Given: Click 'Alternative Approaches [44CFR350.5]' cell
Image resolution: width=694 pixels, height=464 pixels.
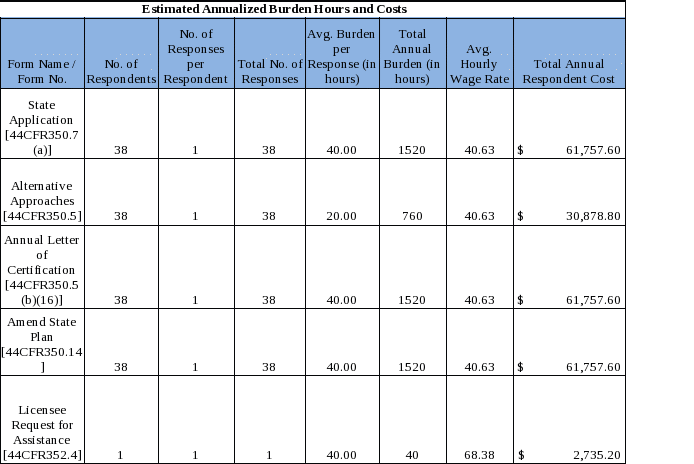Looking at the screenshot, I should (42, 192).
